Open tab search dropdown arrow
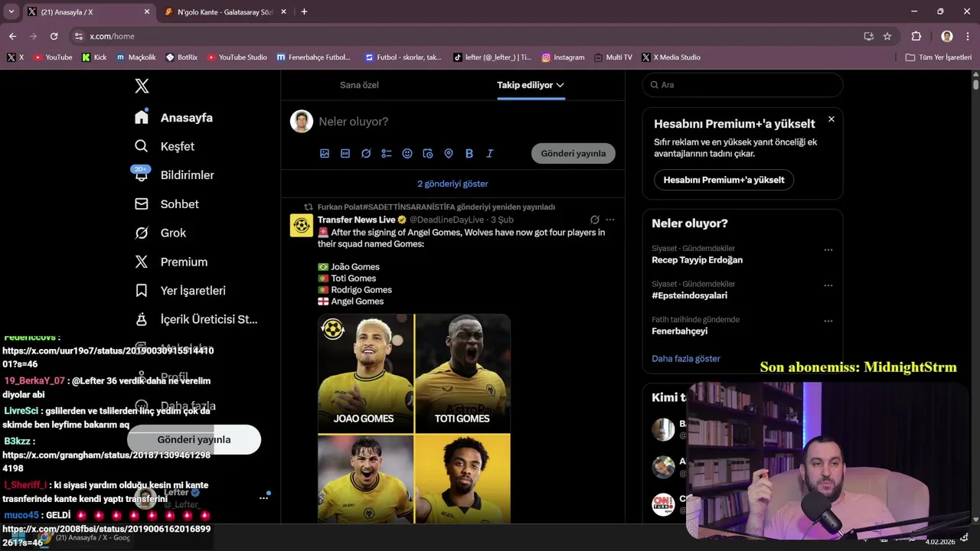 pos(11,11)
